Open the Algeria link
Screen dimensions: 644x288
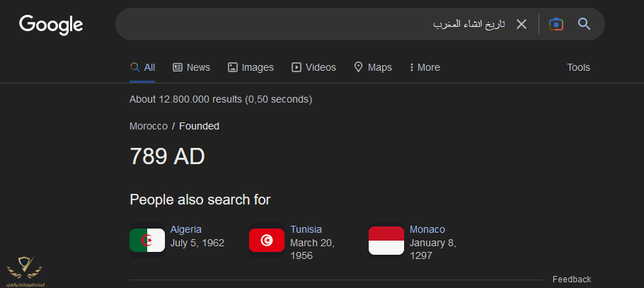tap(186, 229)
